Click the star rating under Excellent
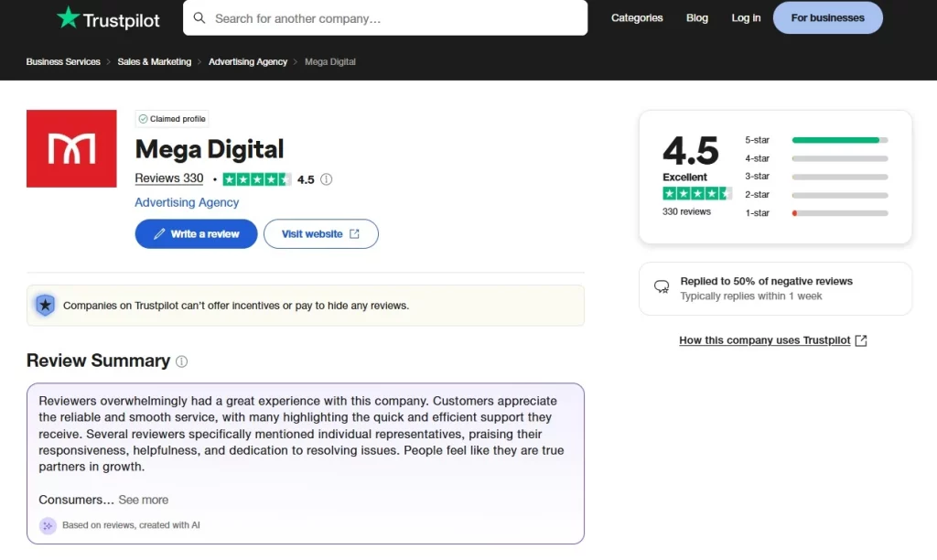 pyautogui.click(x=696, y=194)
